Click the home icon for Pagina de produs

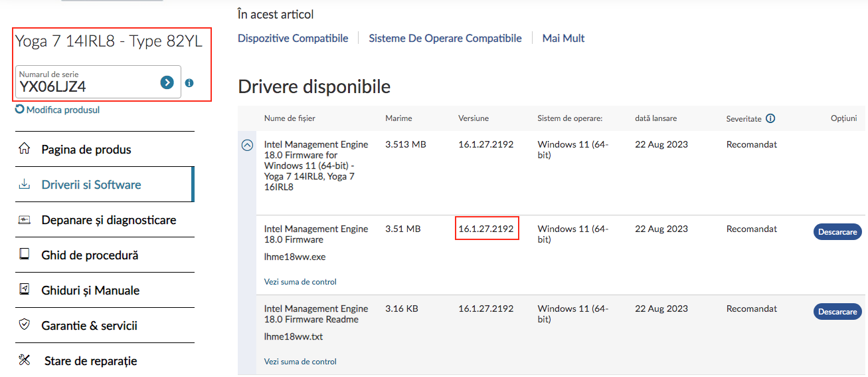pyautogui.click(x=25, y=149)
